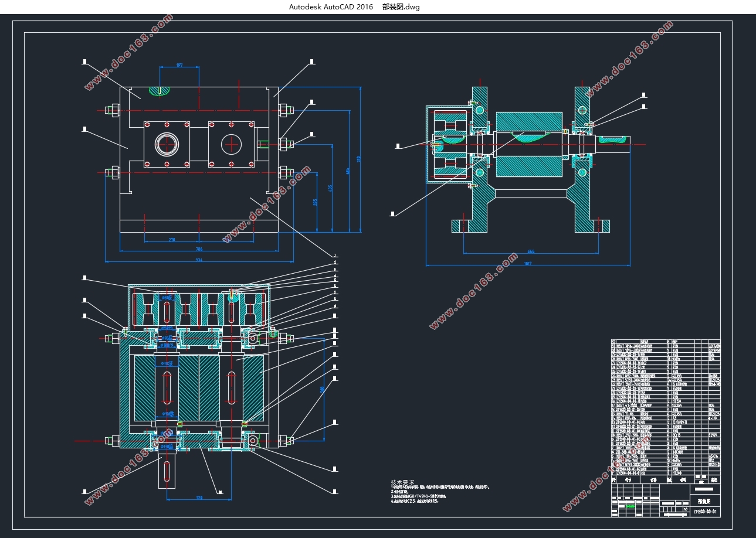Click the 部装图.dwg file title text
The width and height of the screenshot is (756, 538).
(401, 7)
